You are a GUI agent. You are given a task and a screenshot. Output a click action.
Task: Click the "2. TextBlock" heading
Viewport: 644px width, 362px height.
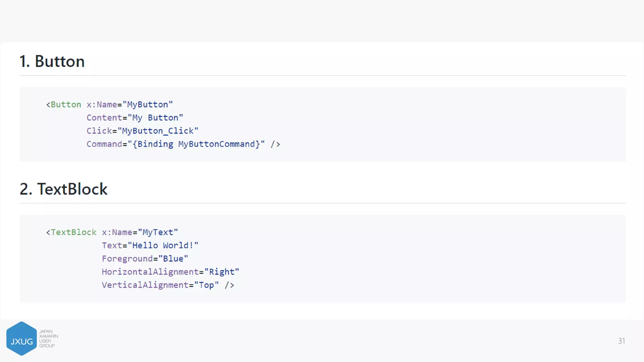tap(64, 189)
